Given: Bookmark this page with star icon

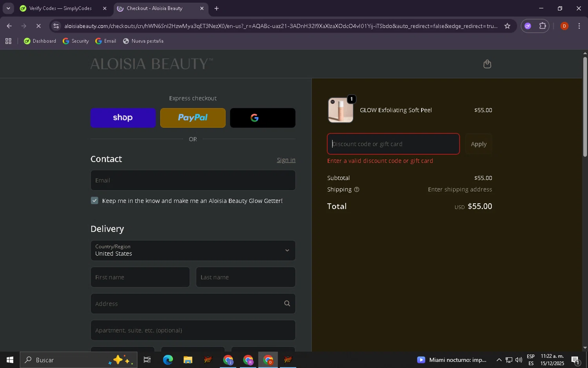Looking at the screenshot, I should (x=507, y=26).
